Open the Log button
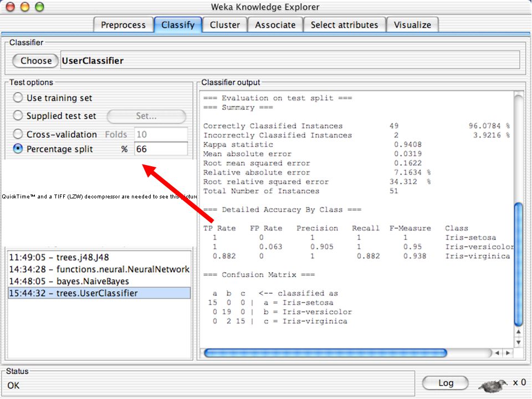This screenshot has width=532, height=399. pos(446,383)
